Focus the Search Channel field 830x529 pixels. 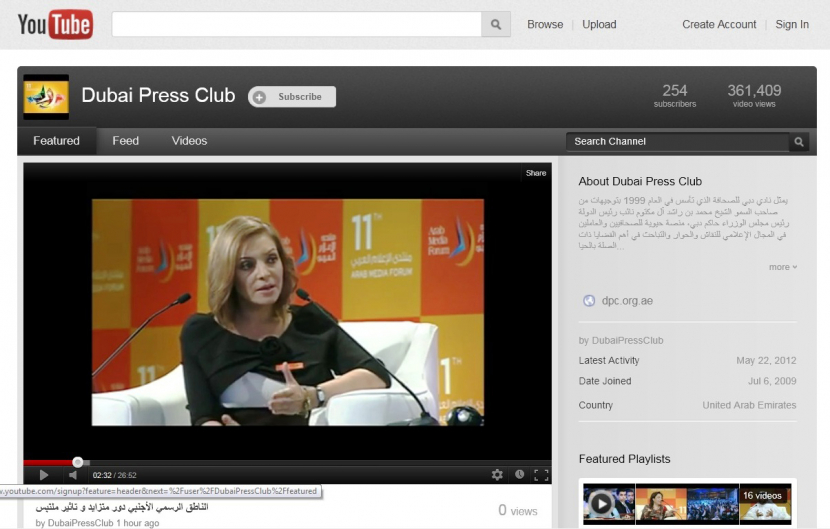click(678, 141)
